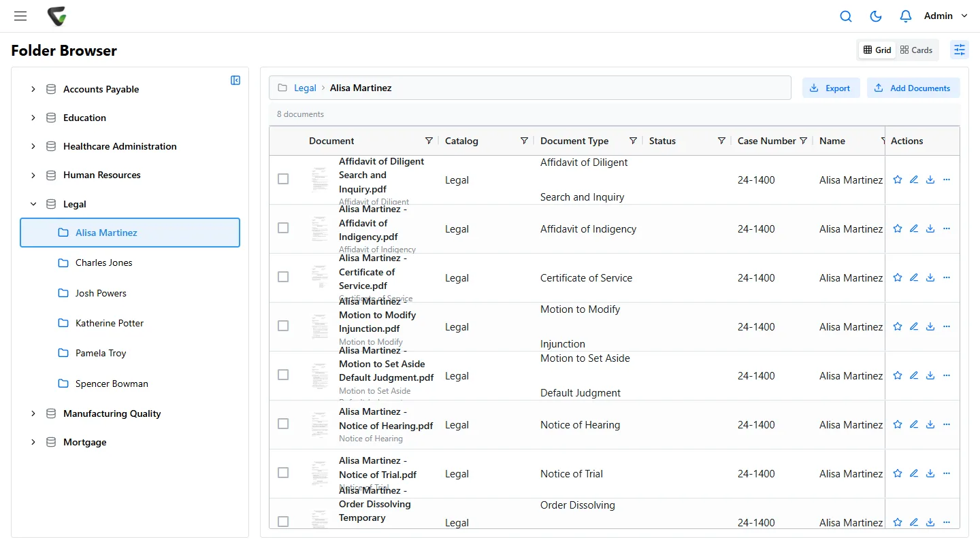Edit the Motion to Modify Injunction document

click(x=914, y=326)
